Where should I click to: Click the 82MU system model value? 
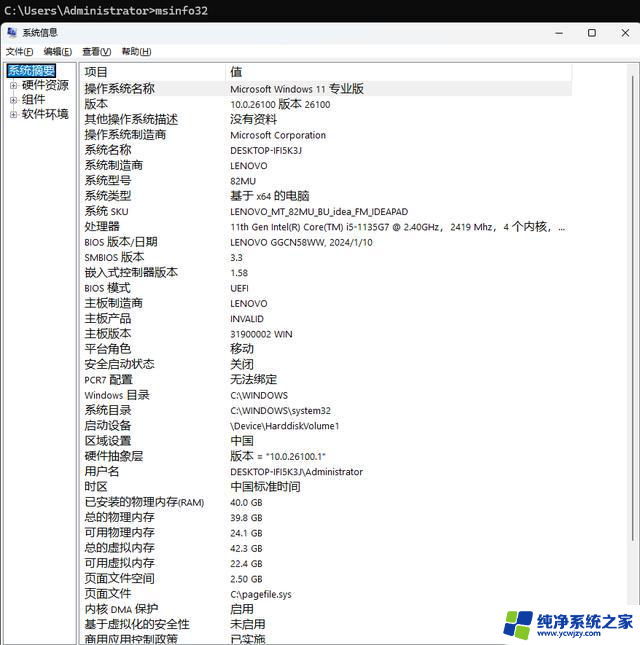(x=243, y=181)
